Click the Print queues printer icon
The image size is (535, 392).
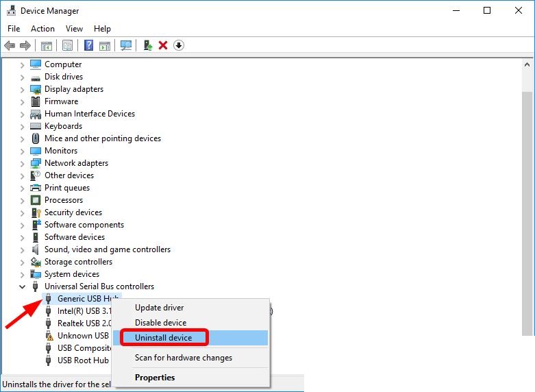tap(36, 188)
